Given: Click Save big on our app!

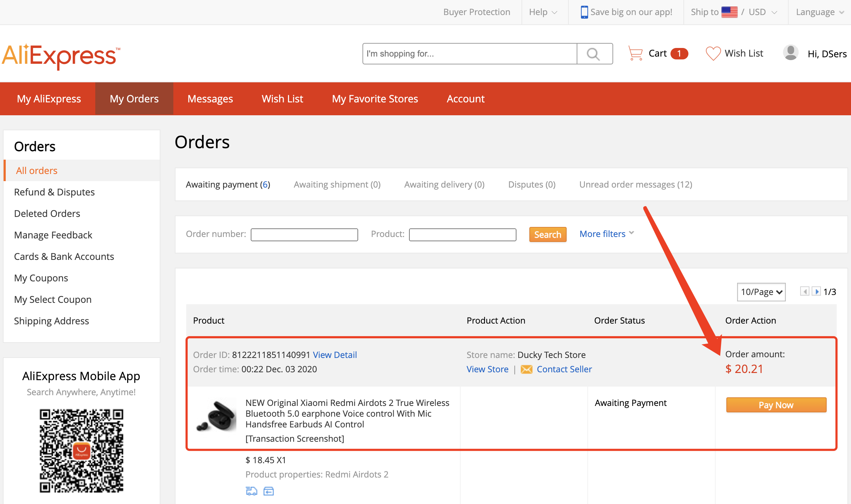Looking at the screenshot, I should pyautogui.click(x=631, y=12).
